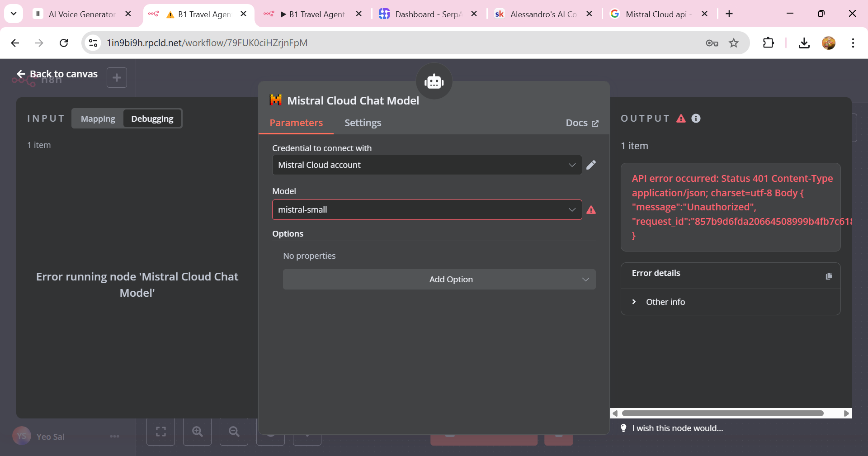Close the AI Voice Generator tab
868x456 pixels.
point(128,14)
